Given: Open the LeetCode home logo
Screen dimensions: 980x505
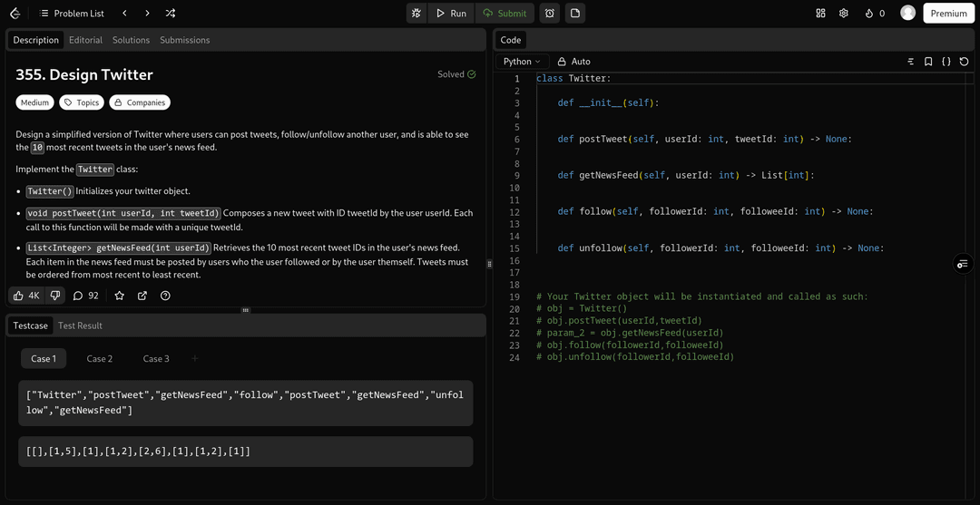Looking at the screenshot, I should click(15, 13).
